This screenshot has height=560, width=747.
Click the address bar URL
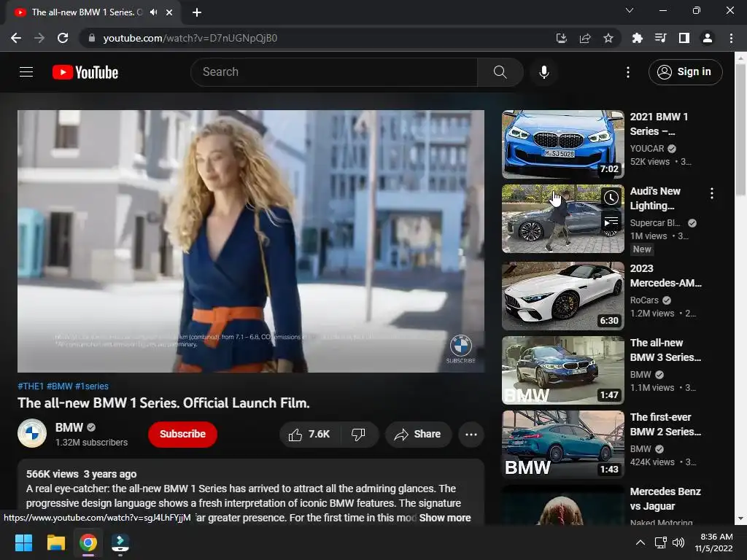click(190, 38)
